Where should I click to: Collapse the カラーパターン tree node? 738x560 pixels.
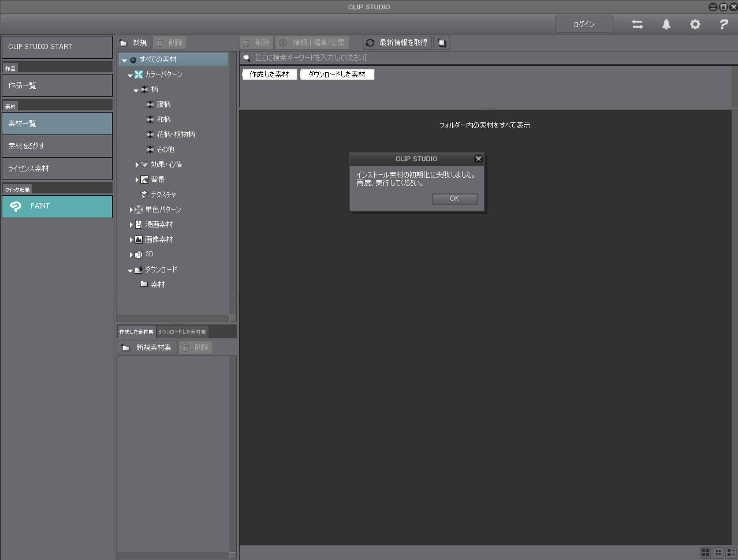[x=131, y=75]
